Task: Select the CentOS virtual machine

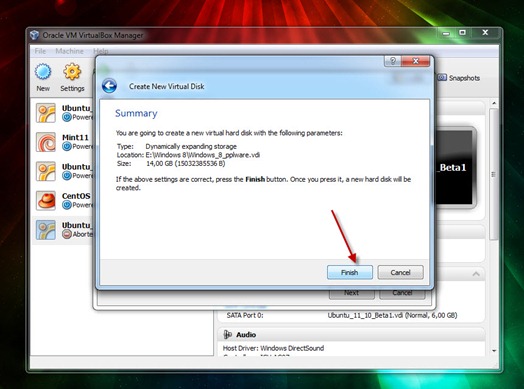Action: tap(63, 201)
